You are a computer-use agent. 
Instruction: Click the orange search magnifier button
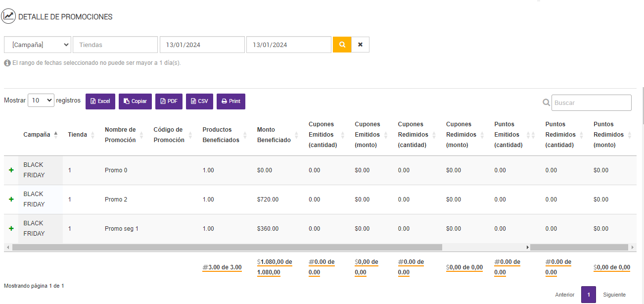click(x=342, y=45)
